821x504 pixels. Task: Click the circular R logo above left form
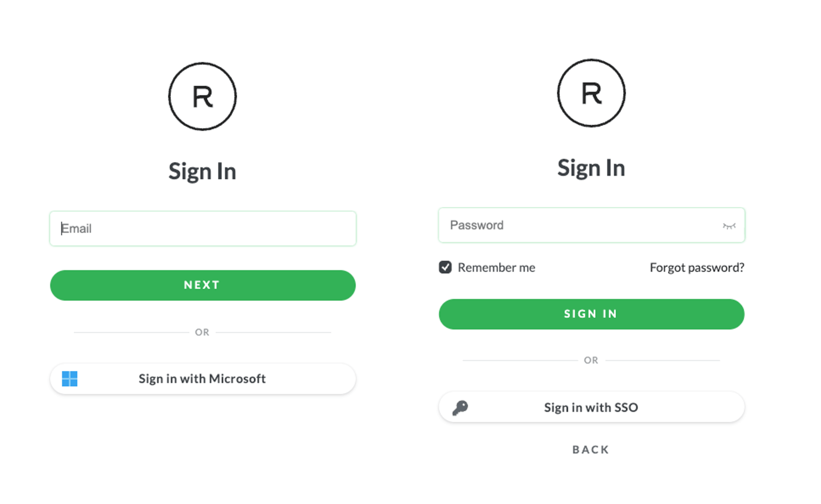(x=202, y=97)
